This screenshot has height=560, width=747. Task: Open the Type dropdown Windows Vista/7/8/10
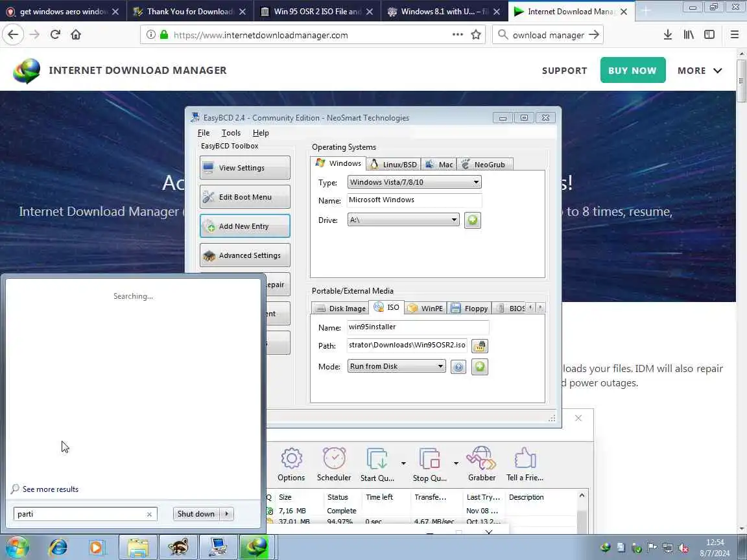click(414, 182)
